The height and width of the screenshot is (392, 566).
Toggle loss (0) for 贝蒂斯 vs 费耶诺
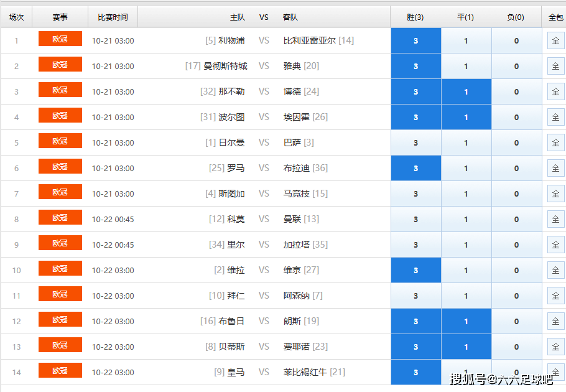tap(516, 347)
